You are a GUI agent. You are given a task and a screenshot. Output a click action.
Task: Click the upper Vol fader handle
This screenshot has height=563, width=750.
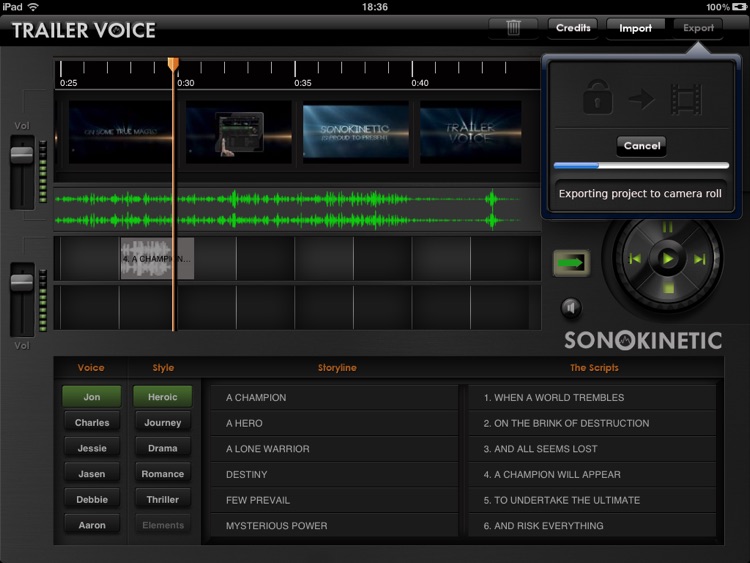point(22,155)
